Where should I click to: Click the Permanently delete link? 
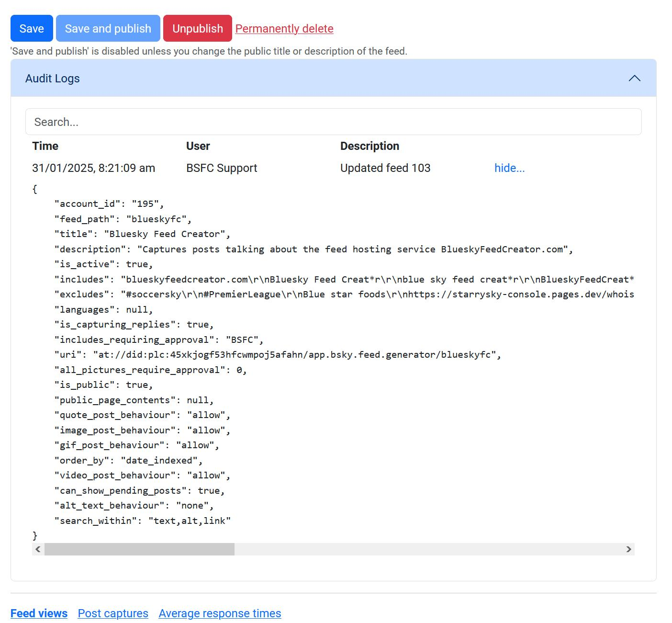284,29
